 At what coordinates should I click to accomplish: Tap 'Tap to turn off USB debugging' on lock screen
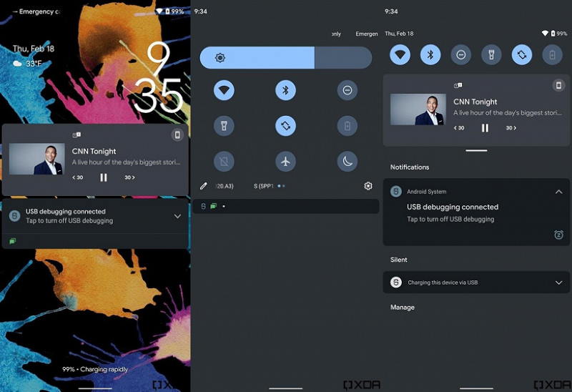click(x=69, y=221)
